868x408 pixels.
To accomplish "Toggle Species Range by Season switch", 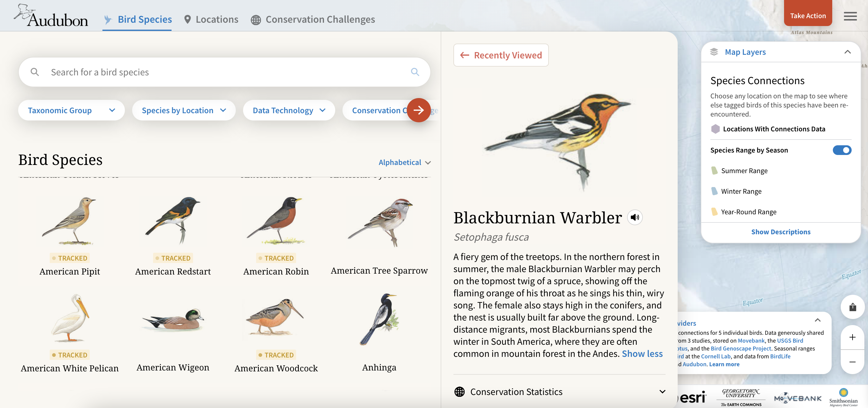I will (841, 150).
